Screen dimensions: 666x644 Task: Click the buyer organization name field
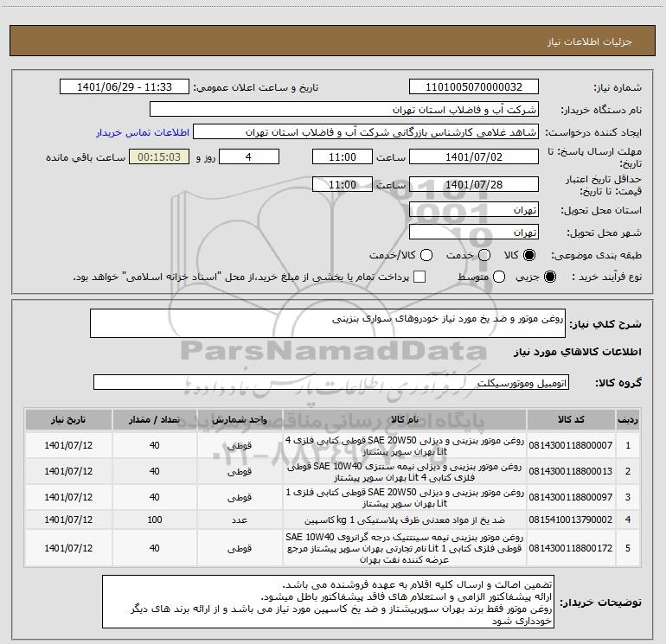(x=344, y=110)
